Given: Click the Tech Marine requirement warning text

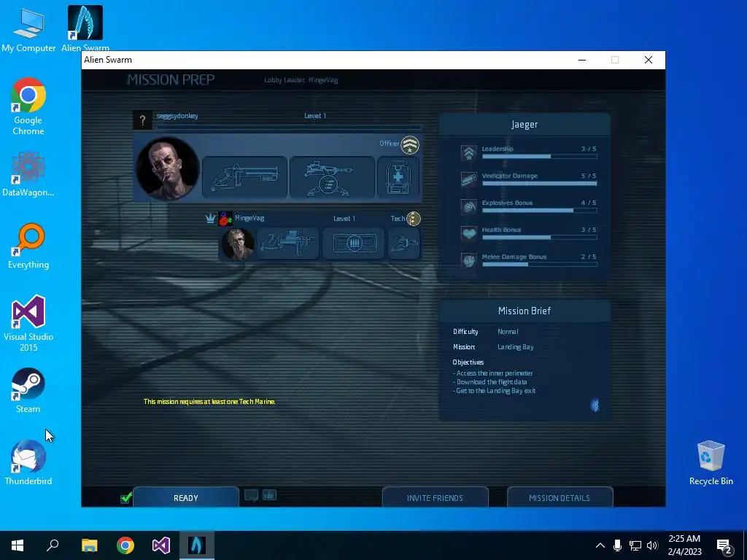Looking at the screenshot, I should pyautogui.click(x=209, y=402).
